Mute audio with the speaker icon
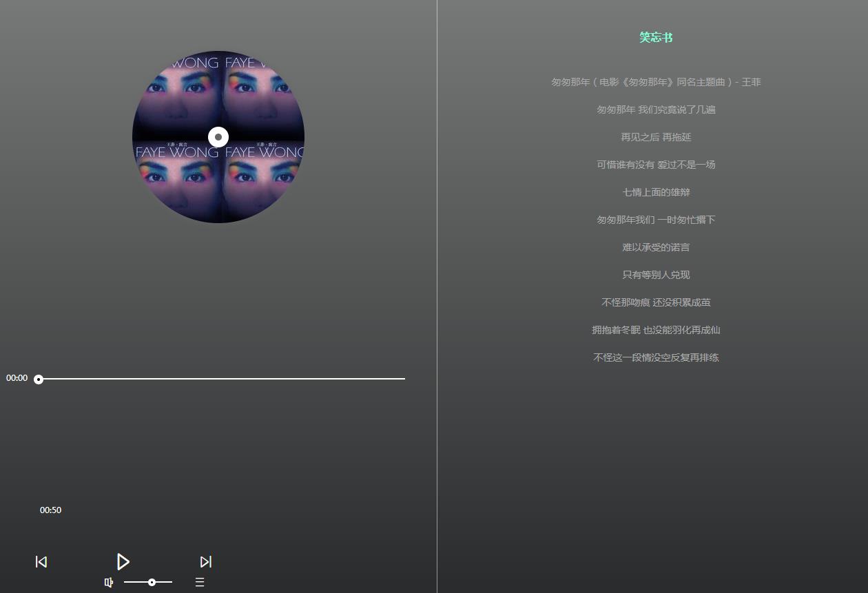 [x=108, y=583]
